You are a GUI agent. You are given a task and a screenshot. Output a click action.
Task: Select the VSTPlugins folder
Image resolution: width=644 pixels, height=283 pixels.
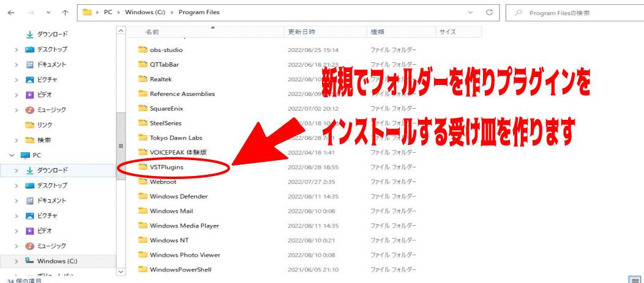tap(166, 167)
